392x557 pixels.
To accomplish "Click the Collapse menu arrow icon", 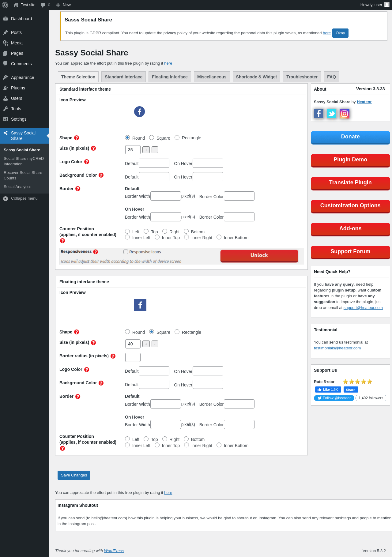I will [6, 199].
